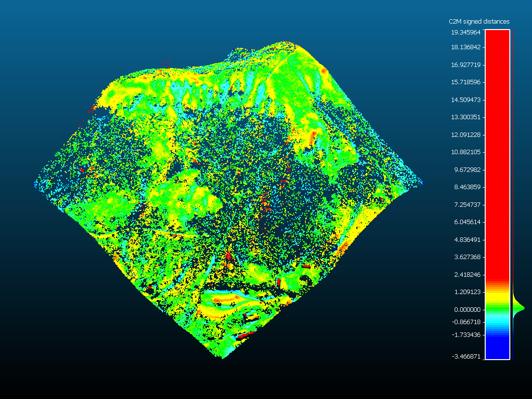The height and width of the screenshot is (399, 532).
Task: Pick the leftmost corner tip of the point cloud
Action: coord(34,185)
